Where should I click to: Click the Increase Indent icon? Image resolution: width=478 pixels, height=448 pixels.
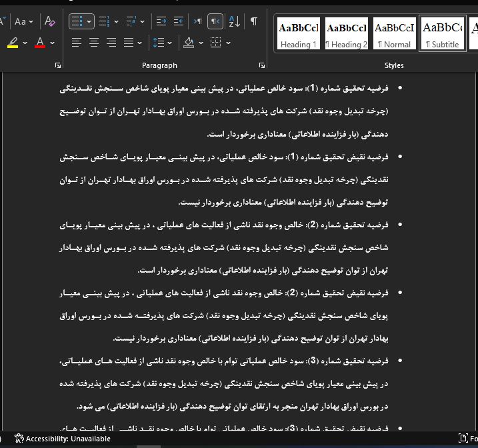(x=179, y=21)
